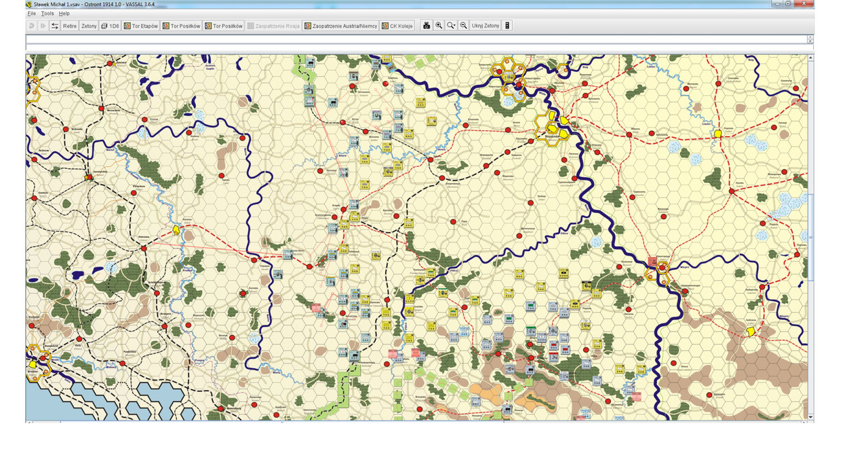Image resolution: width=868 pixels, height=470 pixels.
Task: Roll the 1D6 die
Action: coord(110,26)
